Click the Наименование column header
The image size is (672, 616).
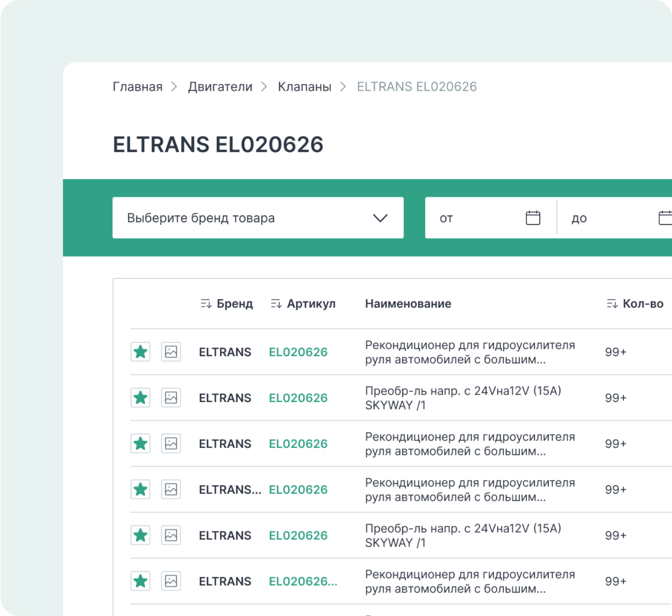(x=408, y=304)
